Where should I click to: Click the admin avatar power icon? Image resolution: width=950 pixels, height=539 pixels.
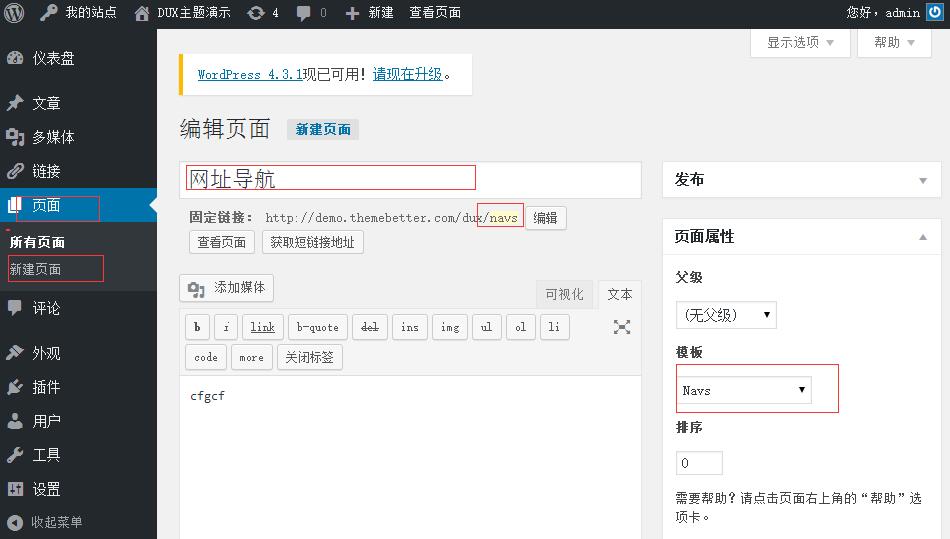pyautogui.click(x=935, y=12)
